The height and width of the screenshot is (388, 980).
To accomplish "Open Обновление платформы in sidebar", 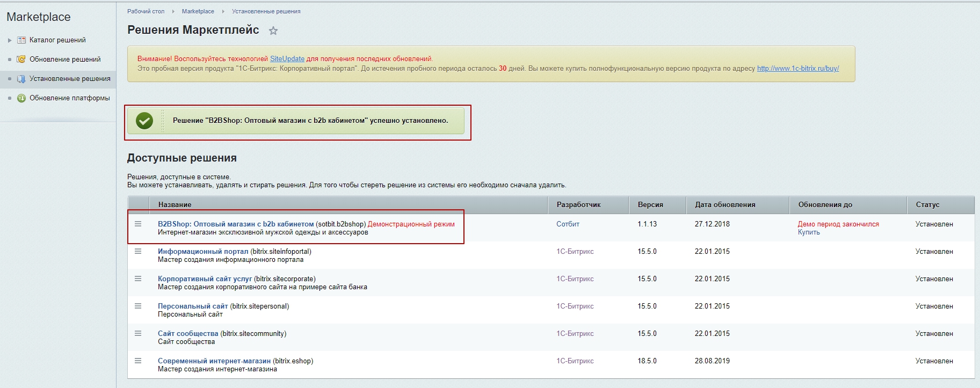I will [x=70, y=98].
